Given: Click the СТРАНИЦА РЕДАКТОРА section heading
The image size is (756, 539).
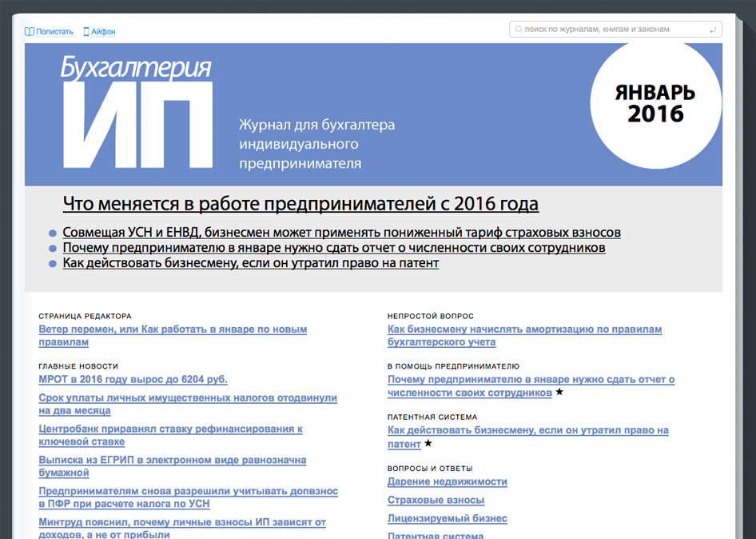Looking at the screenshot, I should coord(85,316).
